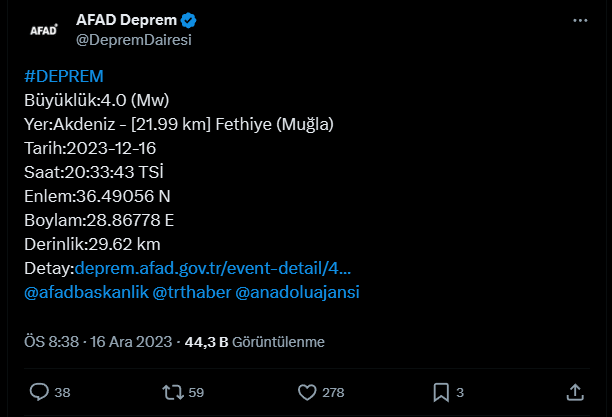The width and height of the screenshot is (612, 417).
Task: Like the tweet with heart icon
Action: click(x=308, y=392)
